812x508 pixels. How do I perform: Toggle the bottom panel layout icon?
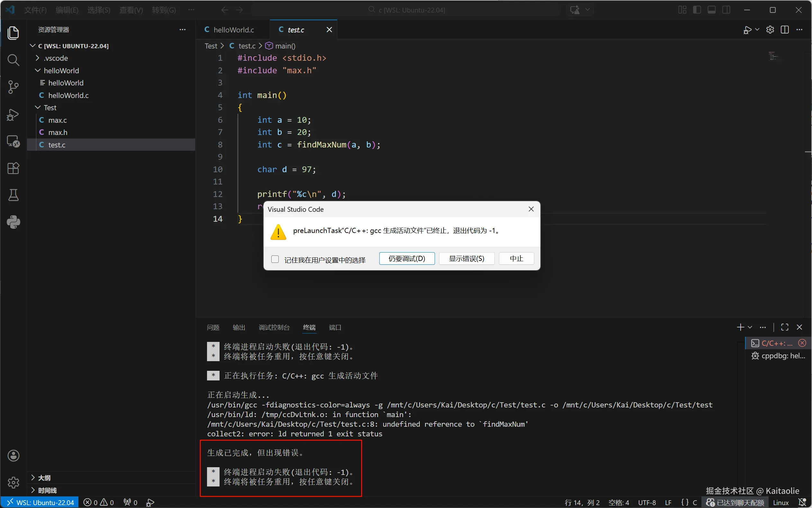tap(711, 10)
